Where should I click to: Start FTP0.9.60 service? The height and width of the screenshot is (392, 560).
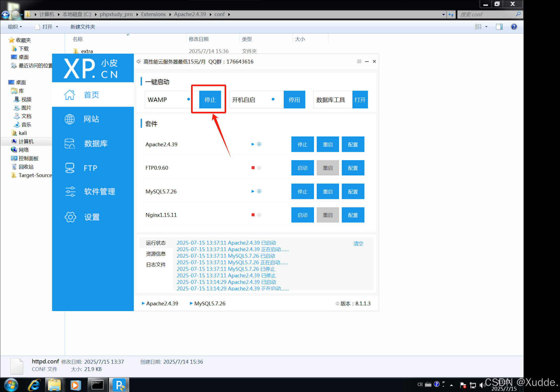pyautogui.click(x=302, y=168)
